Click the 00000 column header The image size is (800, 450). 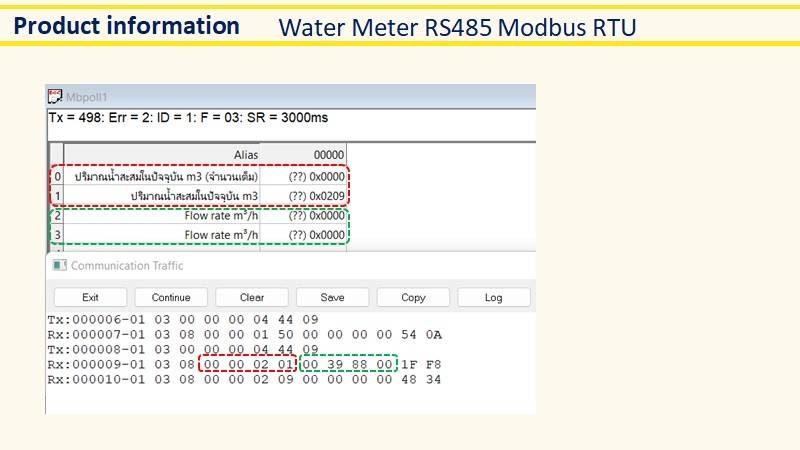click(303, 155)
